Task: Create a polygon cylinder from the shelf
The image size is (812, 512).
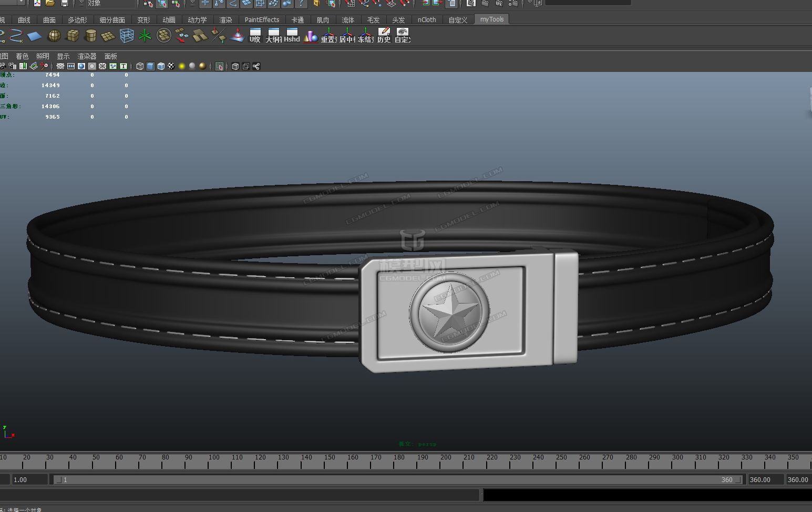Action: pos(90,36)
